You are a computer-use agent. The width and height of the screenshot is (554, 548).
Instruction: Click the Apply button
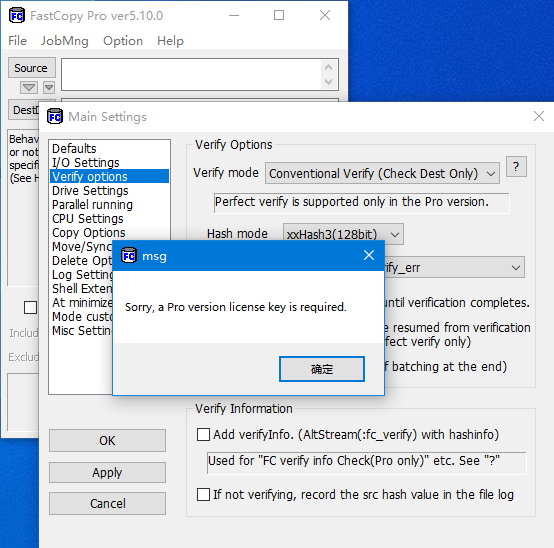pos(107,472)
